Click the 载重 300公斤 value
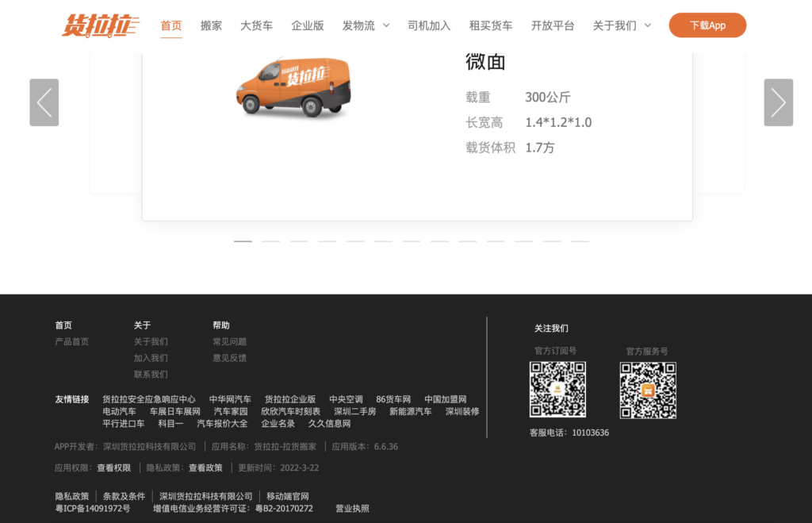Viewport: 812px width, 523px height. (548, 98)
